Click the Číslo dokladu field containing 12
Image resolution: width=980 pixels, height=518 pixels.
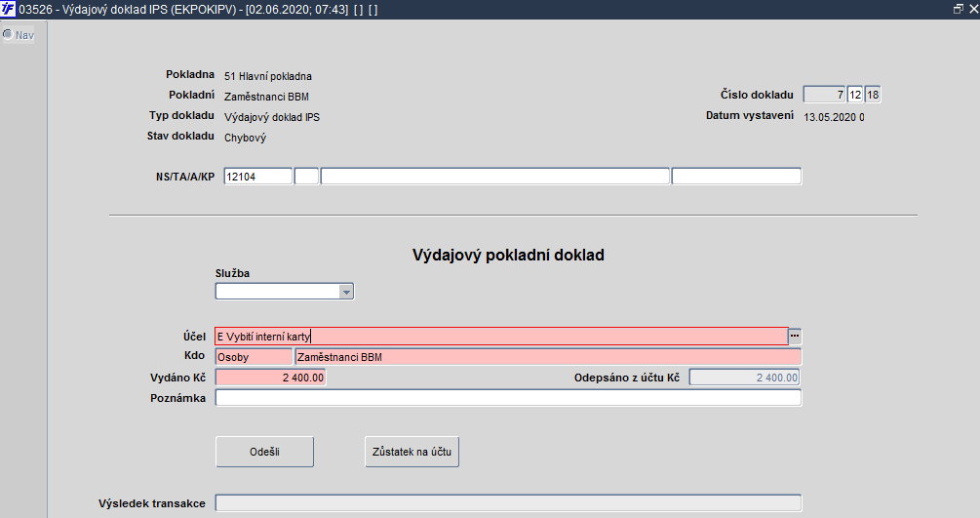(855, 95)
